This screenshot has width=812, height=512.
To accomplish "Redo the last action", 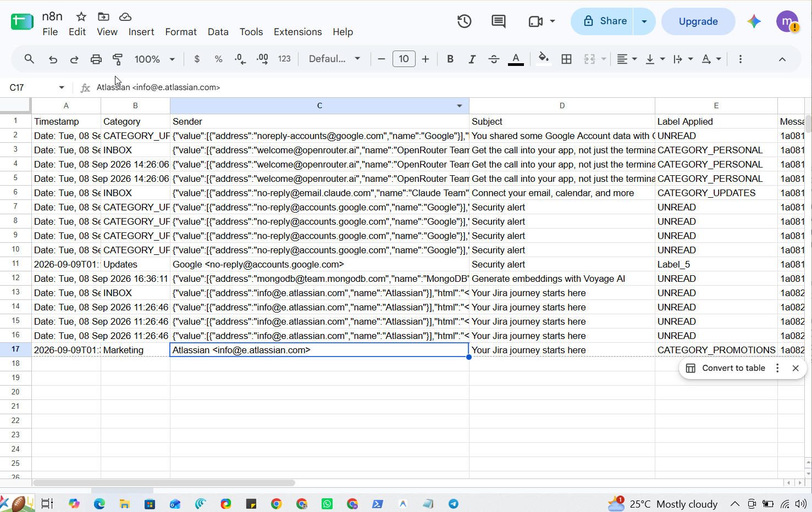I will pos(74,59).
